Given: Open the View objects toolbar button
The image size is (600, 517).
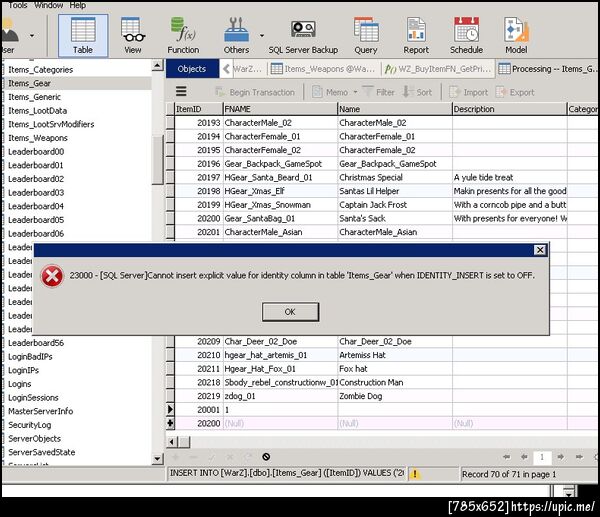Looking at the screenshot, I should click(x=132, y=36).
